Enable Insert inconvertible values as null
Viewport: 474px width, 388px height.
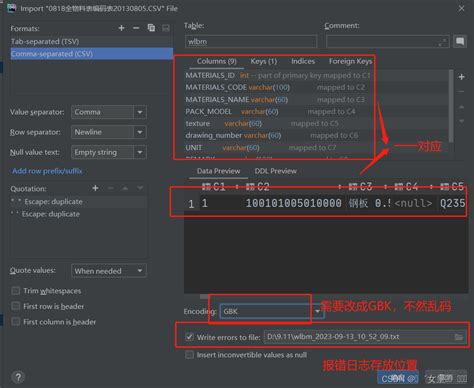coord(189,355)
